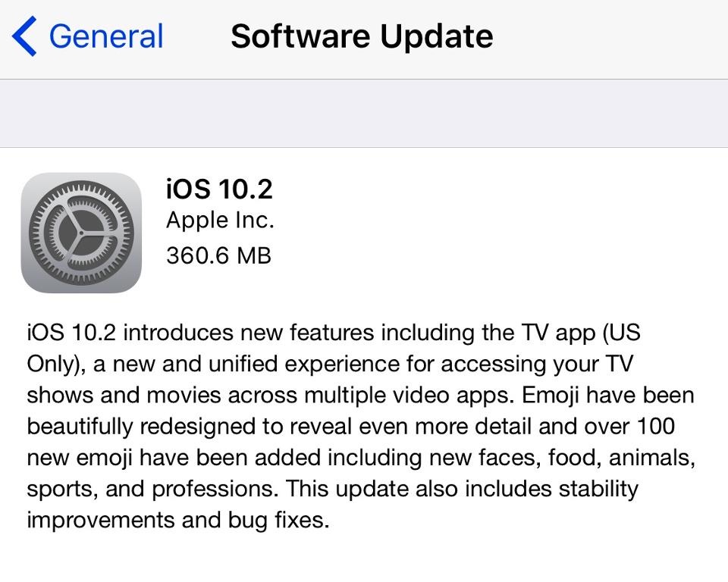
Task: Click the iOS settings gear icon
Action: coord(81,233)
